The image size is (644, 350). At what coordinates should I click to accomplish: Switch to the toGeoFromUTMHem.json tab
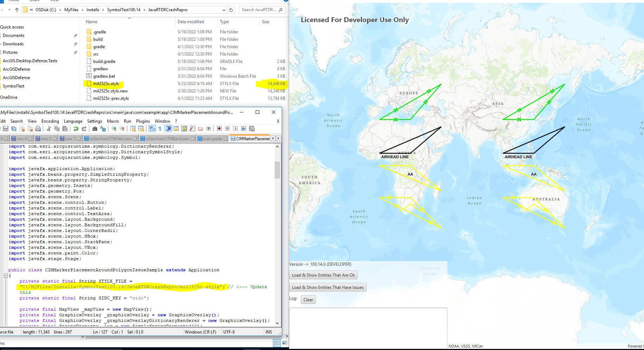click(x=110, y=139)
